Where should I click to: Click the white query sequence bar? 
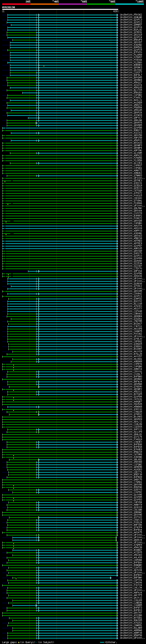[60, 9]
